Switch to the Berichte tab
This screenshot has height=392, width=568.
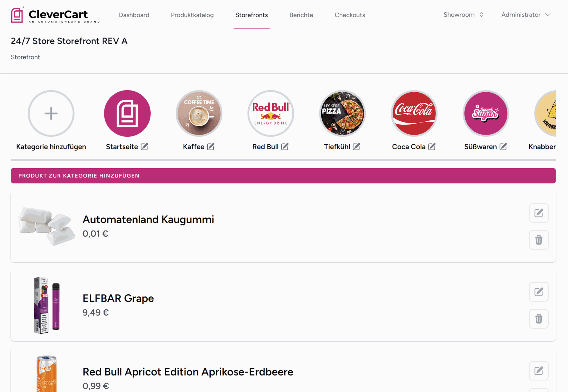click(x=301, y=15)
